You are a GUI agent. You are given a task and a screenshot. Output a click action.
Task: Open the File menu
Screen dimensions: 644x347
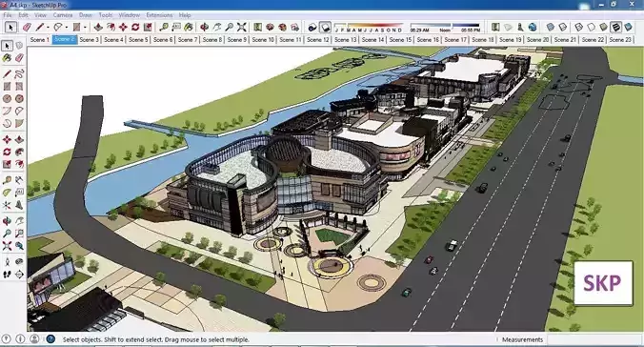pyautogui.click(x=7, y=15)
